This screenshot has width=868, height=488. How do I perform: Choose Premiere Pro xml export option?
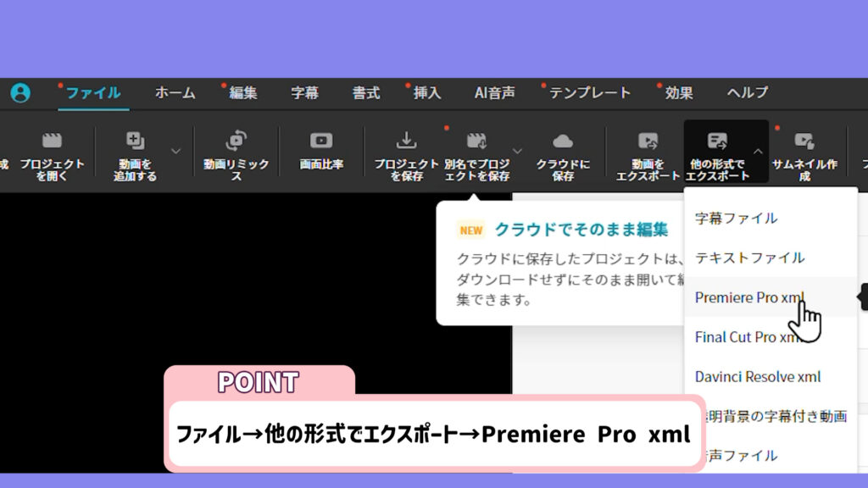(771, 297)
